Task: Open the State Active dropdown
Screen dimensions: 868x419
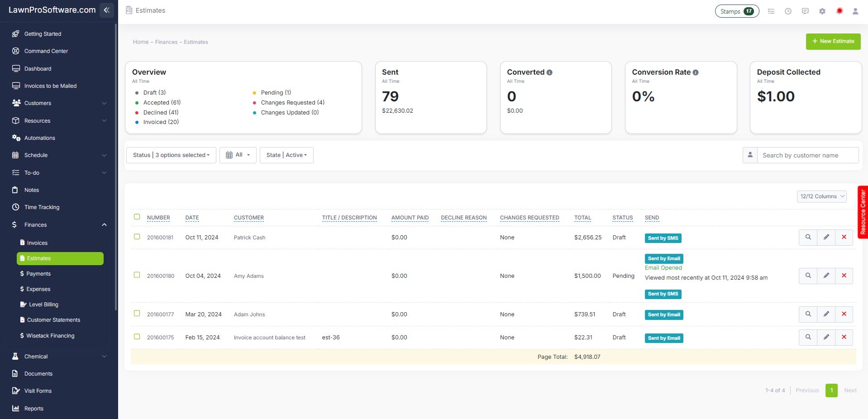Action: click(286, 155)
